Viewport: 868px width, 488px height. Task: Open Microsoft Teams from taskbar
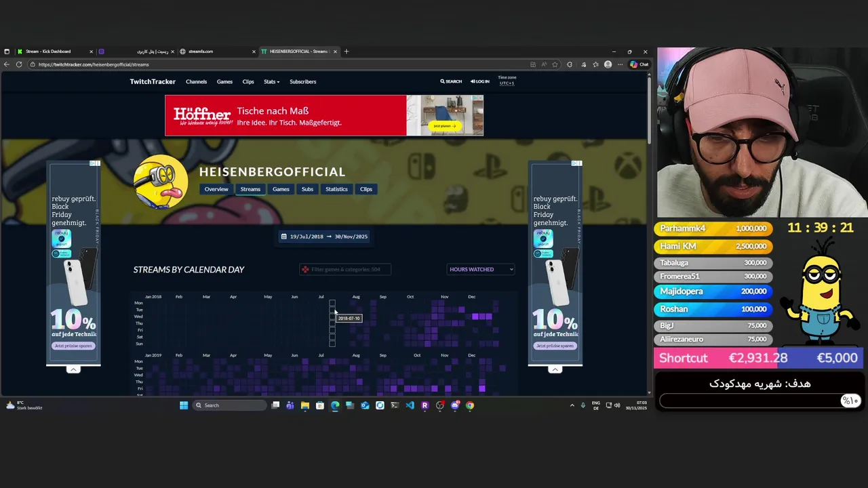pyautogui.click(x=290, y=405)
